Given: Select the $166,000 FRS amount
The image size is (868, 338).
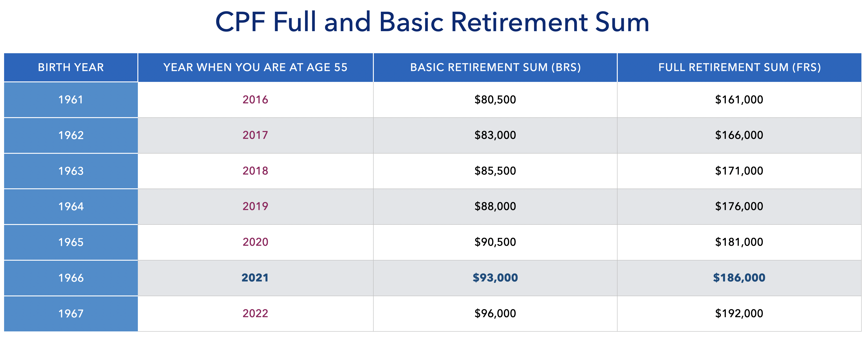Looking at the screenshot, I should (x=739, y=135).
